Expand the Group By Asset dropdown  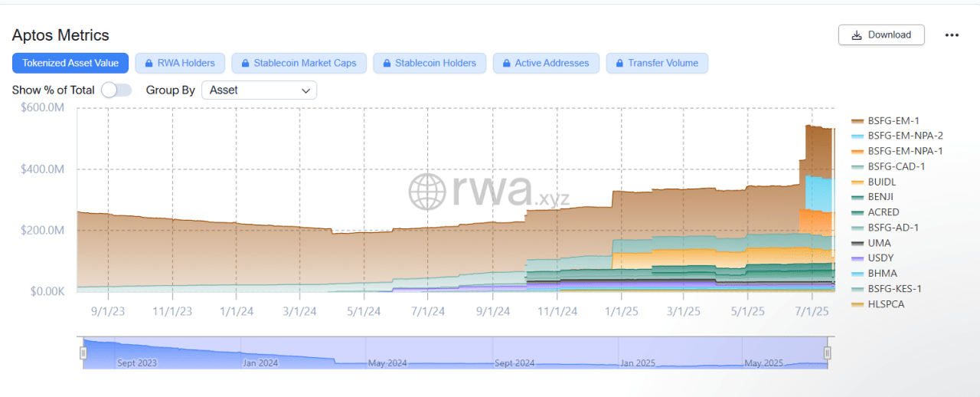coord(259,90)
